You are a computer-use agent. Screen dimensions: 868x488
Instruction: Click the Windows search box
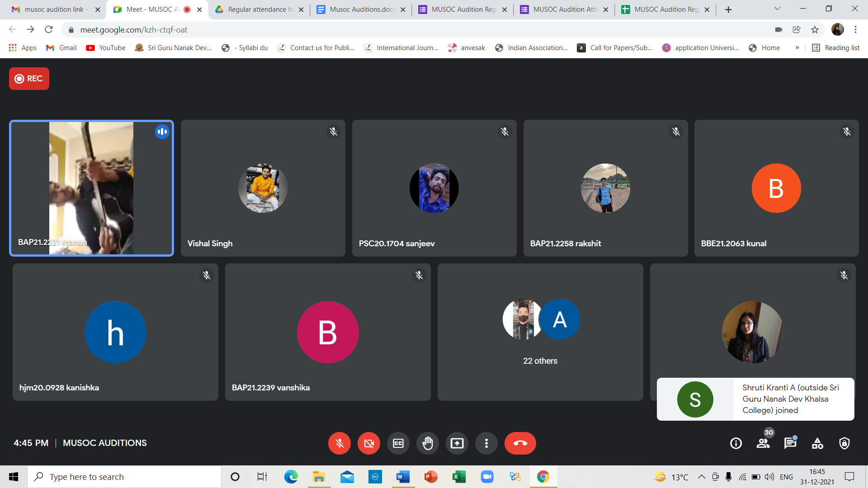pyautogui.click(x=124, y=477)
